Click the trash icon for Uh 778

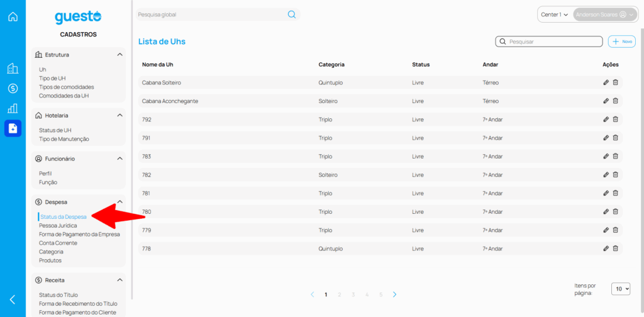616,248
